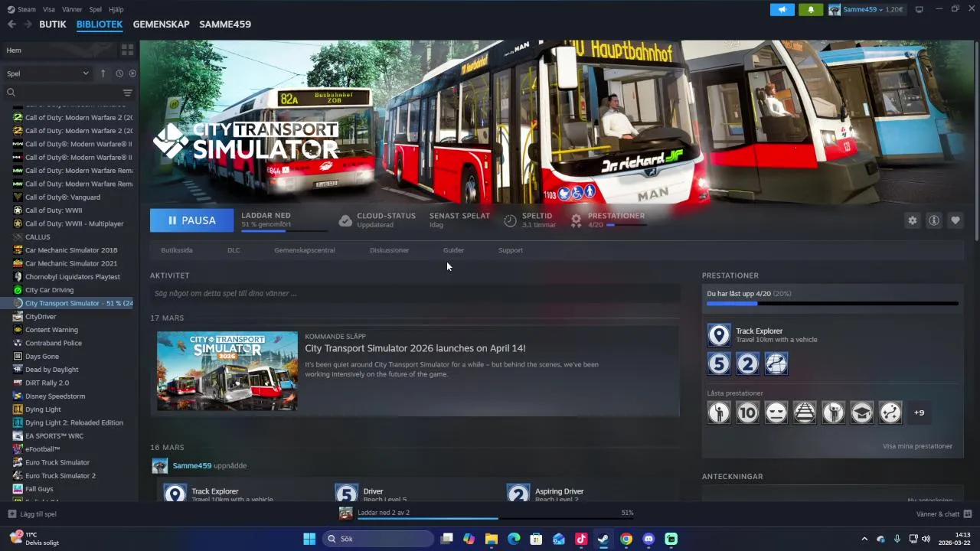Click activity post text field

point(414,293)
